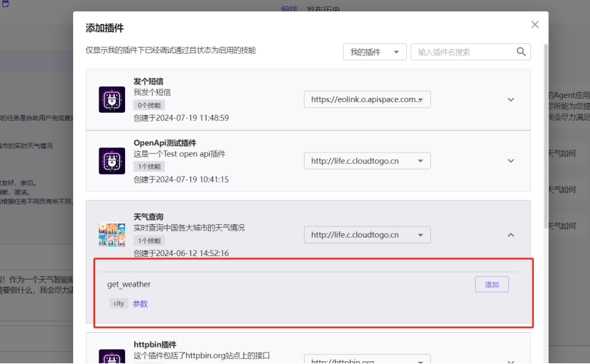This screenshot has width=590, height=364.
Task: Click the 参数 link under get_weather
Action: tap(140, 304)
